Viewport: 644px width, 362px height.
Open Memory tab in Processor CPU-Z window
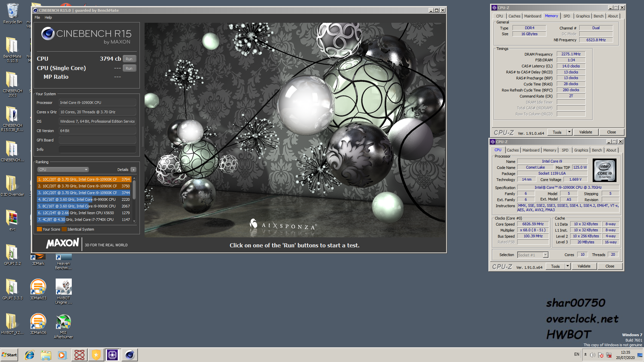[549, 150]
